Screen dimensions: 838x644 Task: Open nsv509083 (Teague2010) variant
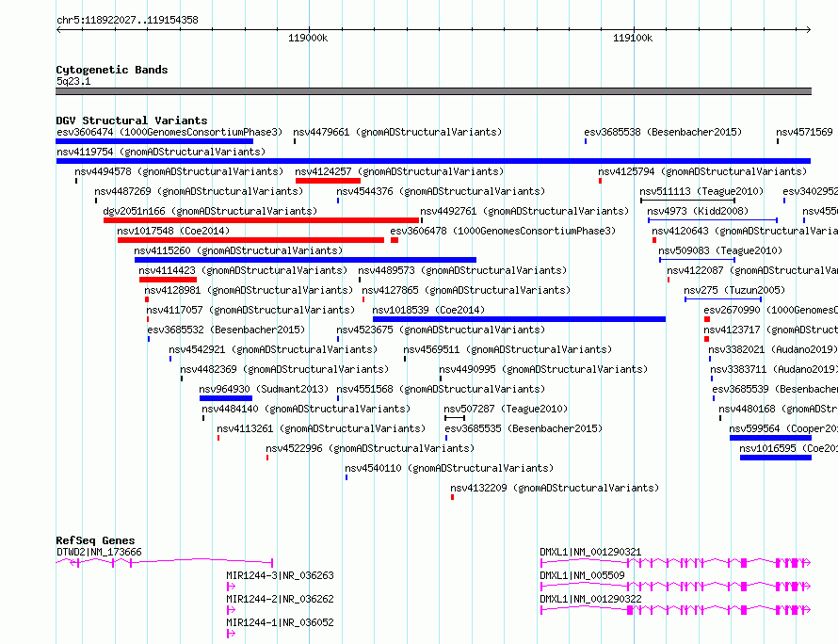click(x=720, y=250)
